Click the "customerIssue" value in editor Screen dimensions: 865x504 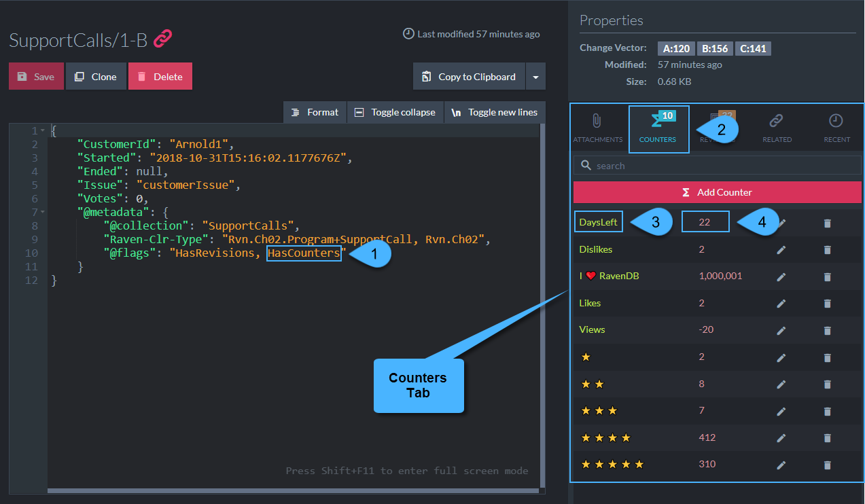click(x=185, y=185)
